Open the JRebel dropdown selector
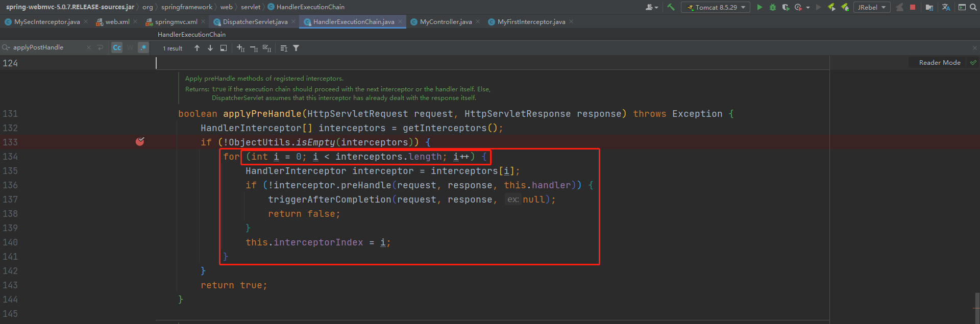 (x=872, y=7)
